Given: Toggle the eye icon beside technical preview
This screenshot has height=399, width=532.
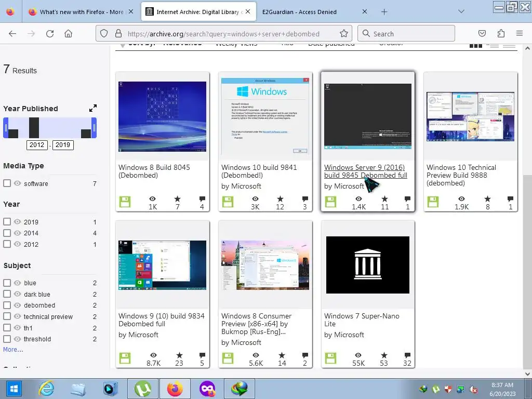Looking at the screenshot, I should [17, 316].
